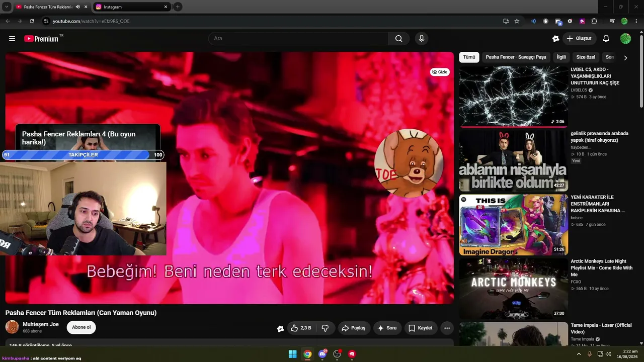Mute the Pasha Fencer tab audio icon
Viewport: 644px width, 362px height.
click(77, 7)
